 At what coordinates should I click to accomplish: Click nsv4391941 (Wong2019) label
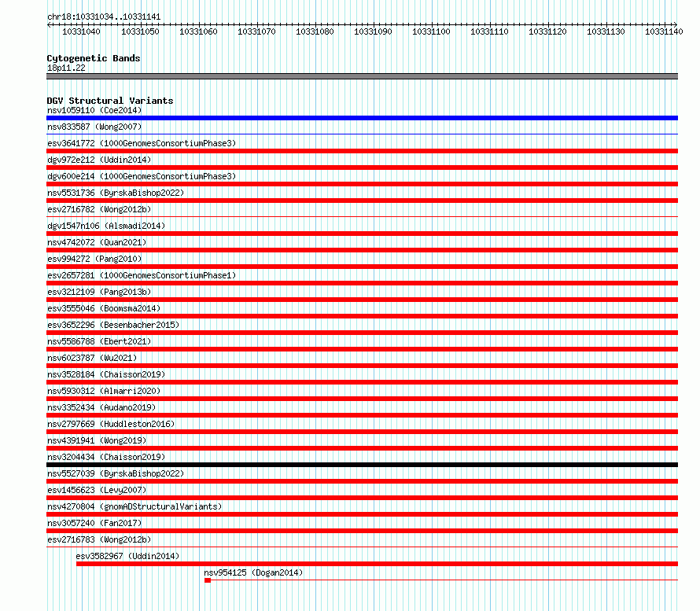click(97, 440)
